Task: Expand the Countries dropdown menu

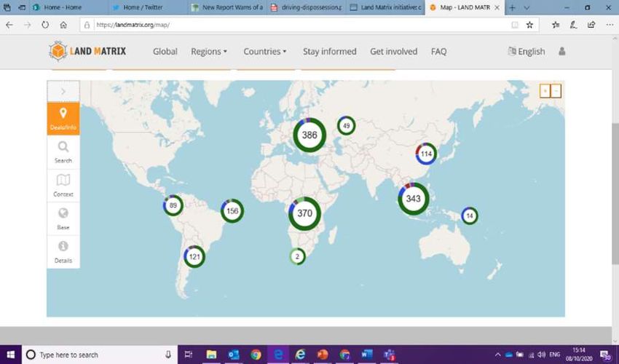Action: 264,52
